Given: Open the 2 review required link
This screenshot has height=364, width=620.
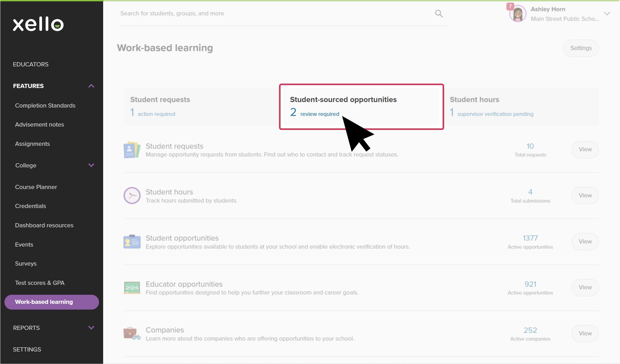Looking at the screenshot, I should coord(320,114).
